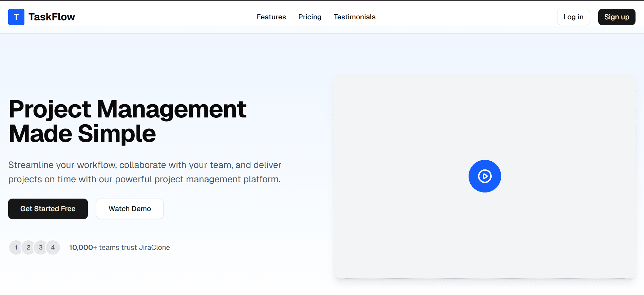
Task: Click the 'Project Management Made Simple' heading
Action: (128, 121)
